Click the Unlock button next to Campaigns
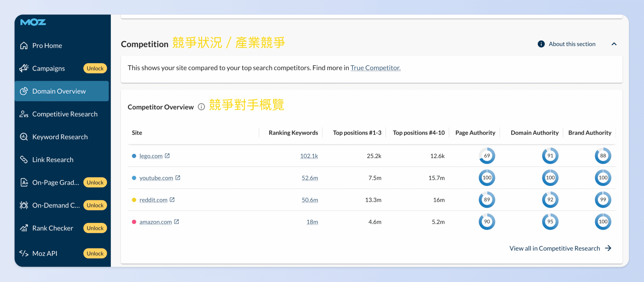Screen dimensions: 644x282 [95, 68]
